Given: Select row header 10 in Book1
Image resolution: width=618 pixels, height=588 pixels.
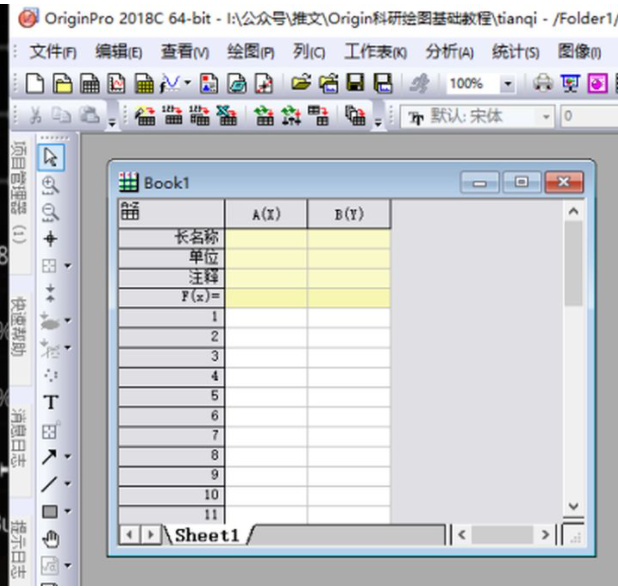Looking at the screenshot, I should coord(171,495).
